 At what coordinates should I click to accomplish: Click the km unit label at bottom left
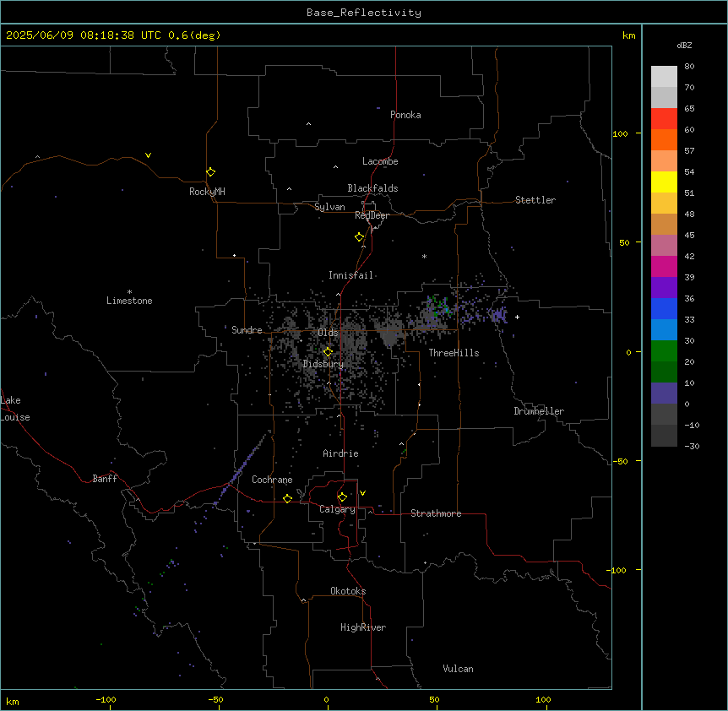click(13, 702)
